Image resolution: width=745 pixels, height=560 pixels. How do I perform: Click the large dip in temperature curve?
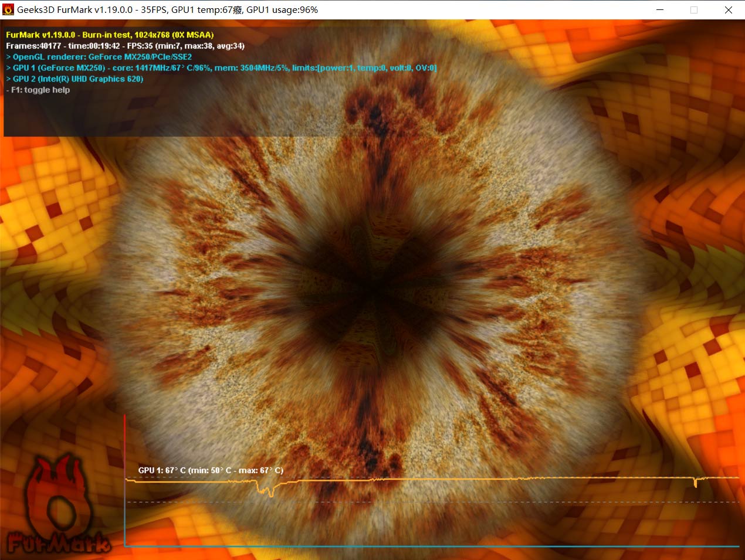coord(270,493)
